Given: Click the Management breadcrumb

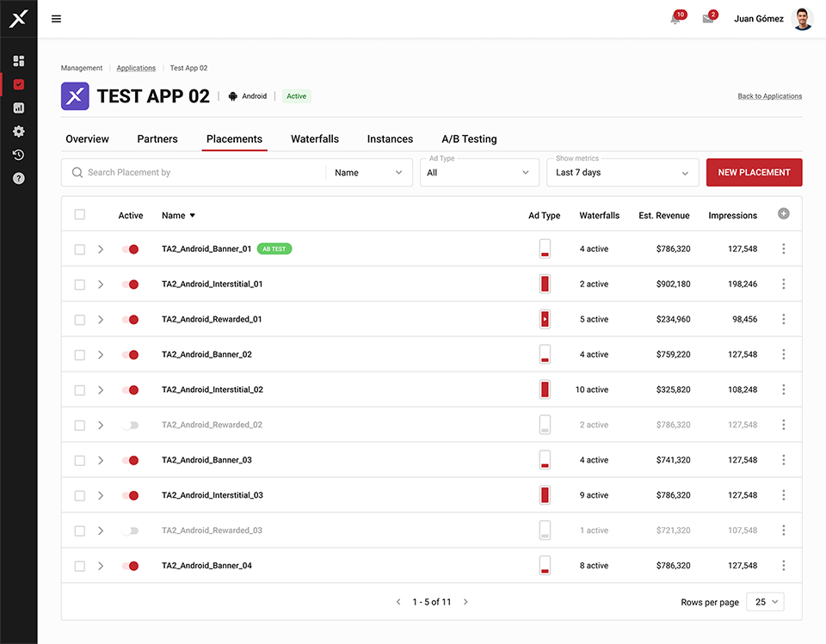Looking at the screenshot, I should click(x=82, y=68).
